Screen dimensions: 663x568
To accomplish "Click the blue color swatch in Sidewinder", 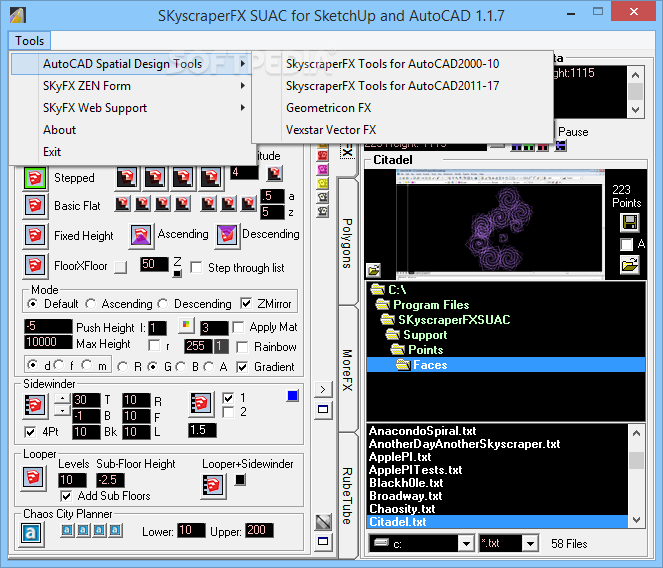I will pos(293,395).
